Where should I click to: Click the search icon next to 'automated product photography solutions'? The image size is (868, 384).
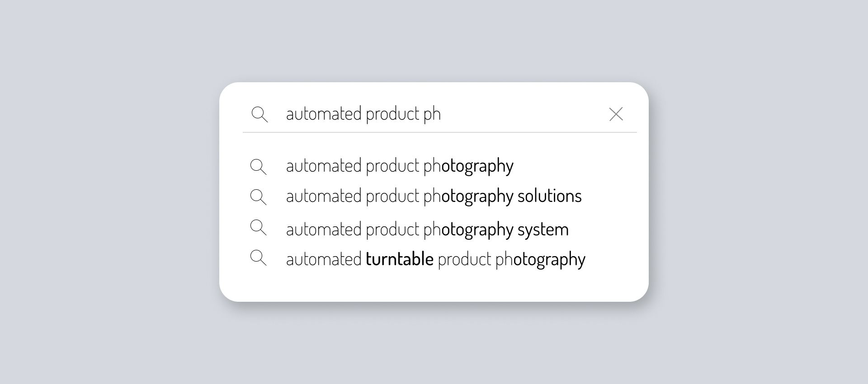(259, 197)
